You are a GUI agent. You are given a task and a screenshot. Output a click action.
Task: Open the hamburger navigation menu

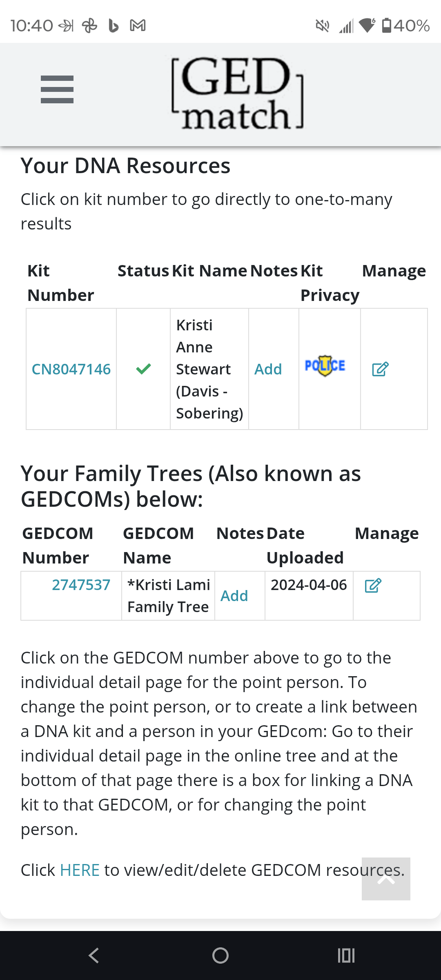pyautogui.click(x=57, y=89)
